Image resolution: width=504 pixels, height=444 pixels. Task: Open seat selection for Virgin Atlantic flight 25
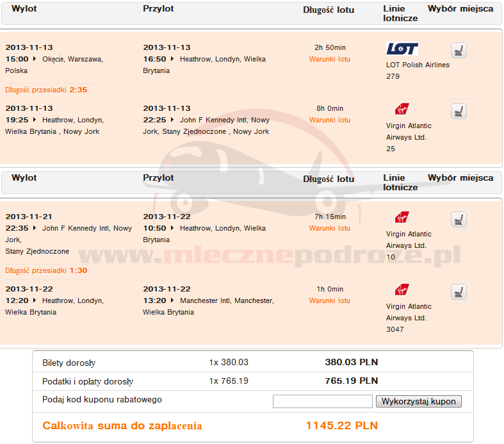point(458,111)
